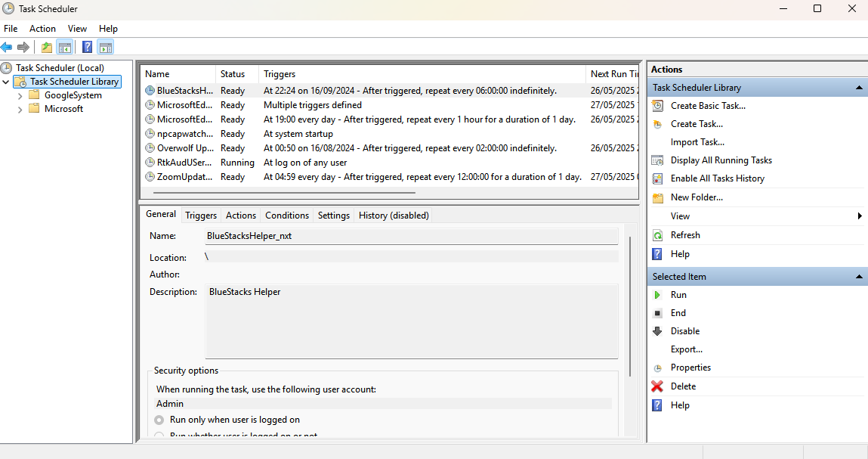Collapse the Task Scheduler Library node
Screen dimensions: 868x459
7,82
